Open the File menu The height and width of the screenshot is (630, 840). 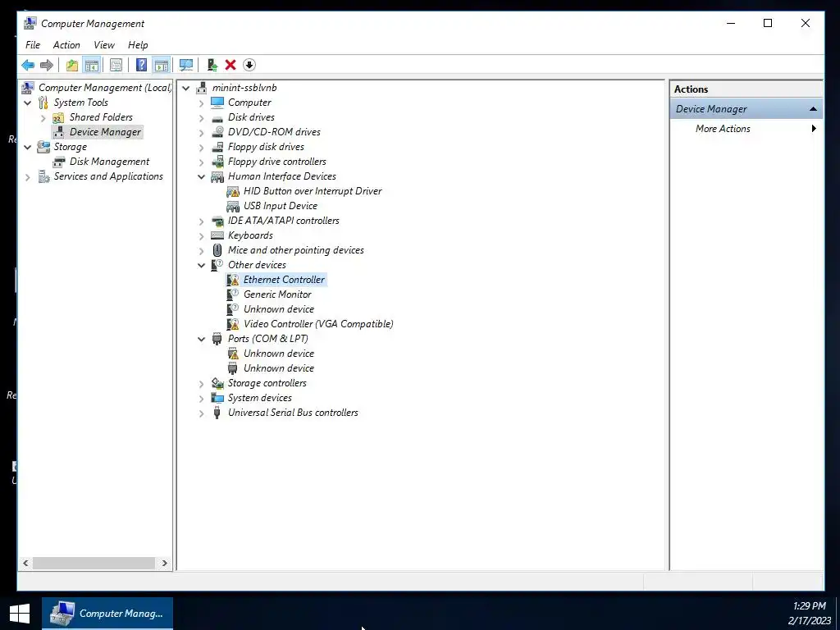coord(33,45)
